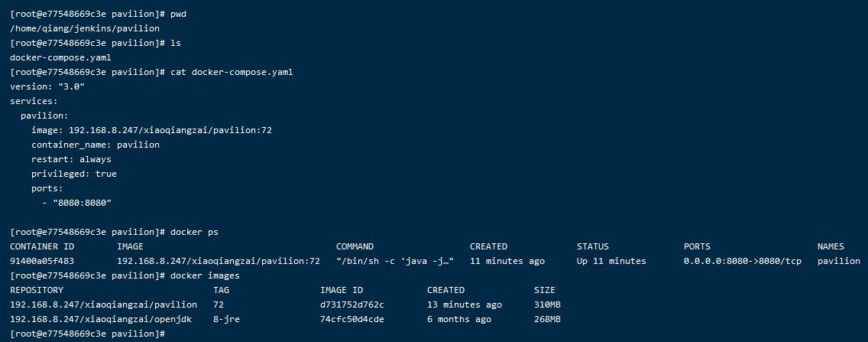The width and height of the screenshot is (868, 342).
Task: Click the version "3.0" line
Action: 47,86
